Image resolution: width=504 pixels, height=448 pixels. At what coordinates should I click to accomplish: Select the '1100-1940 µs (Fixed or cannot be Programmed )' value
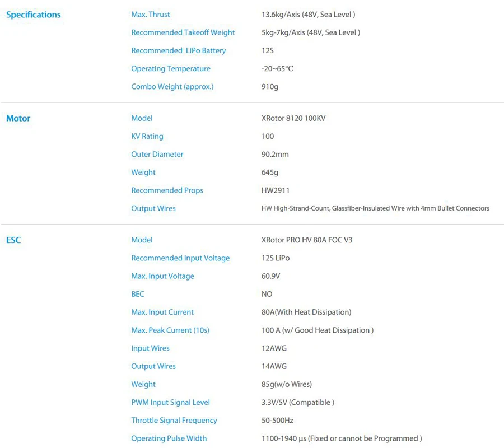[342, 438]
